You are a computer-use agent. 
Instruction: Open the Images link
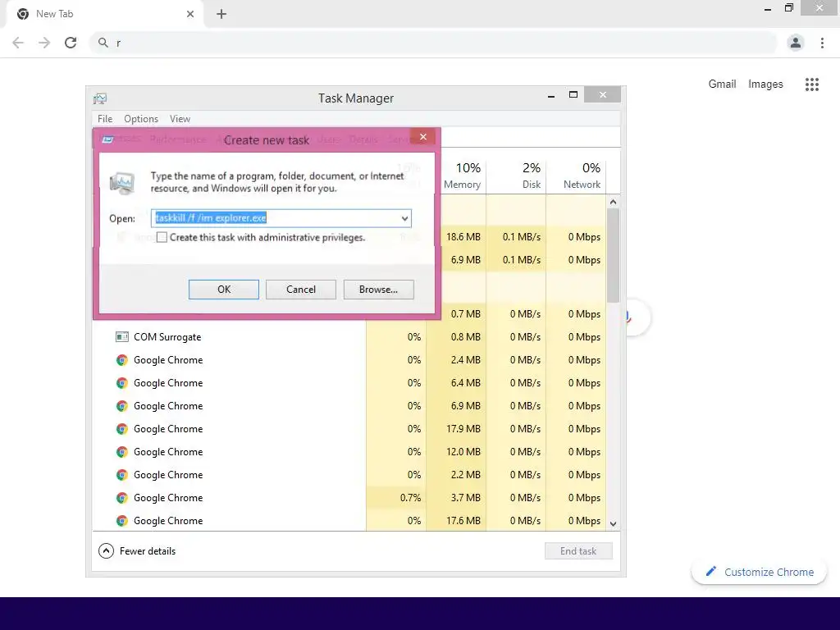pyautogui.click(x=765, y=84)
